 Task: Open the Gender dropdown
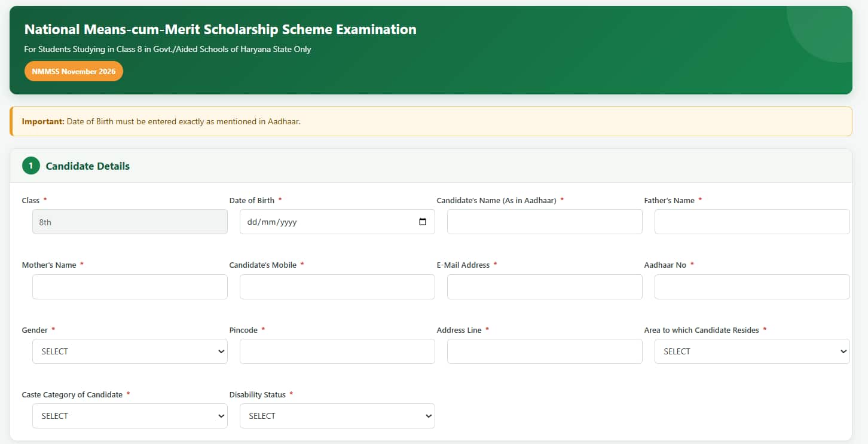(130, 351)
